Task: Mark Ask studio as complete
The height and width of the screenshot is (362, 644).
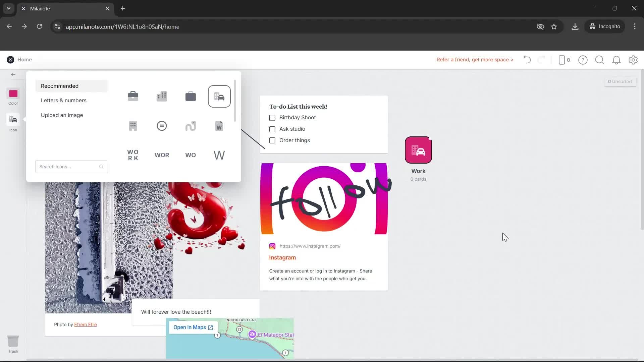Action: click(272, 129)
